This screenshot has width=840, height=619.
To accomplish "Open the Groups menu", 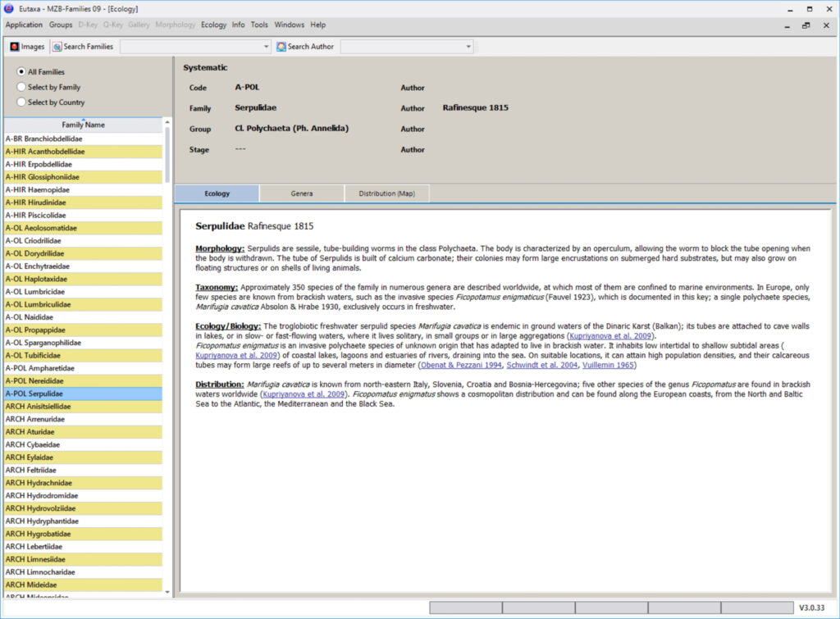I will [x=61, y=25].
